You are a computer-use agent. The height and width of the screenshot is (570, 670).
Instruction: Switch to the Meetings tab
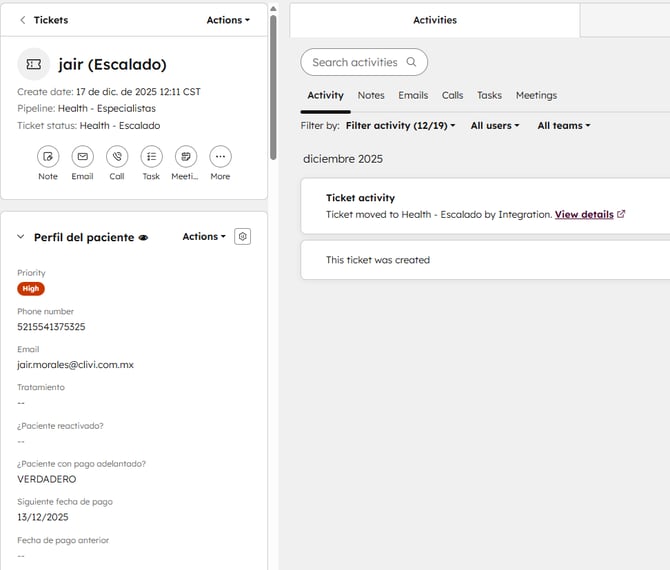point(536,96)
